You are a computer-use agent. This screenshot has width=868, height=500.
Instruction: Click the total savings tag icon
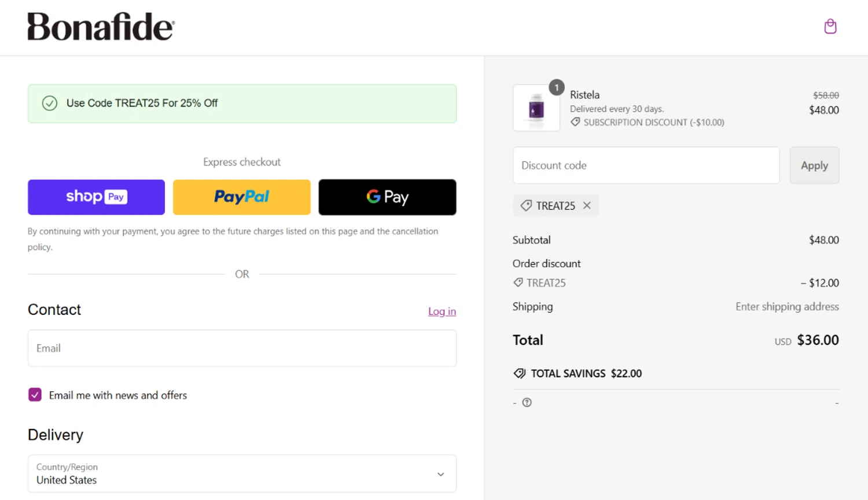[x=519, y=373]
